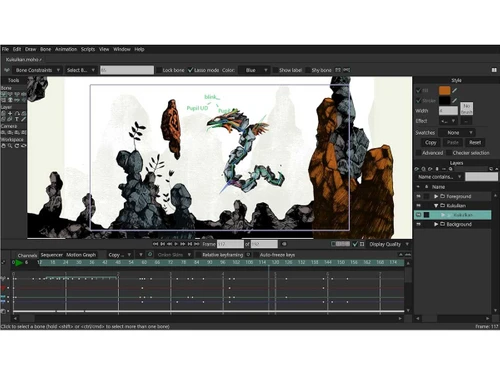This screenshot has height=375, width=500.
Task: Toggle the Fill checkbox
Action: [418, 90]
